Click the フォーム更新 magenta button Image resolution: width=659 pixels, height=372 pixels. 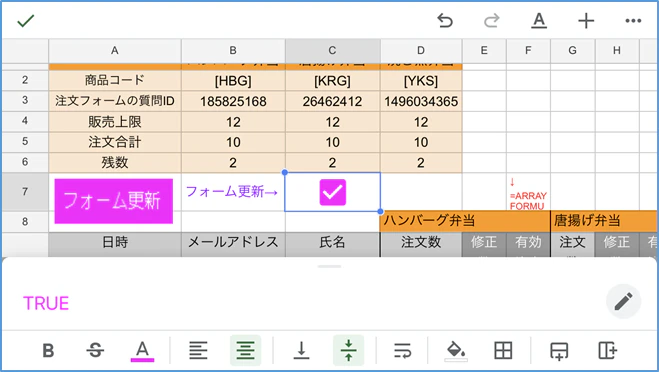pyautogui.click(x=113, y=201)
